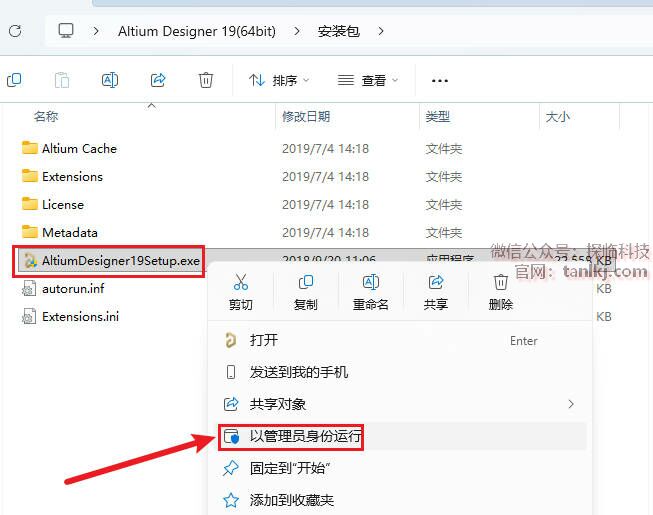Viewport: 653px width, 515px height.
Task: Expand the chevron after the monitor icon
Action: click(x=96, y=31)
